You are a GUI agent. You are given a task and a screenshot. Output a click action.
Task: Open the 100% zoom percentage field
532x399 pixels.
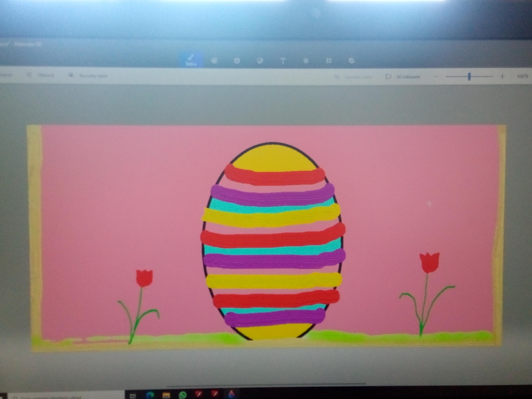pyautogui.click(x=522, y=77)
